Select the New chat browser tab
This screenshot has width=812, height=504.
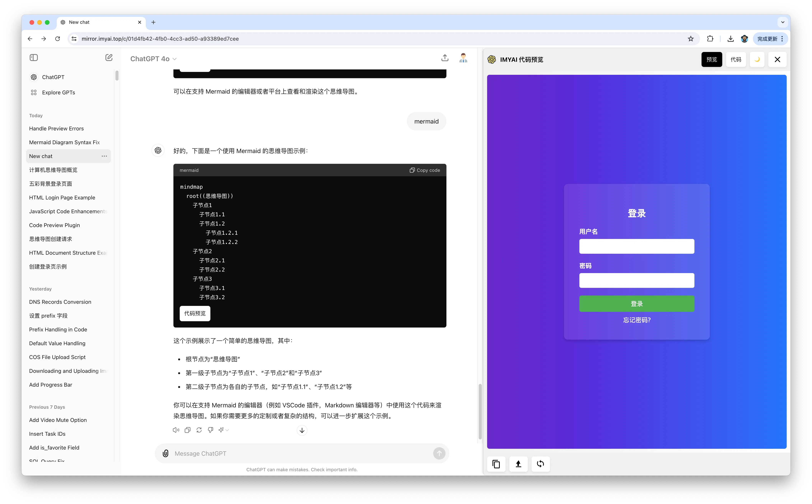pos(101,22)
